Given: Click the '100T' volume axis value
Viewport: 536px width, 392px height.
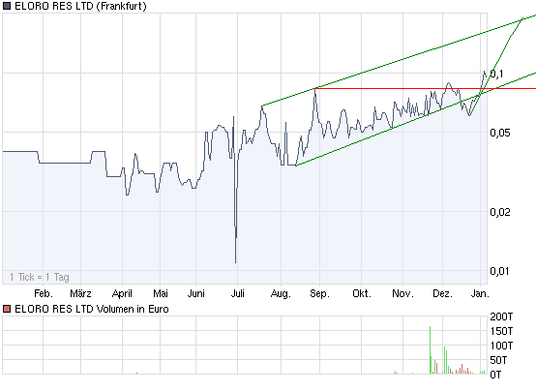Looking at the screenshot, I should click(501, 346).
